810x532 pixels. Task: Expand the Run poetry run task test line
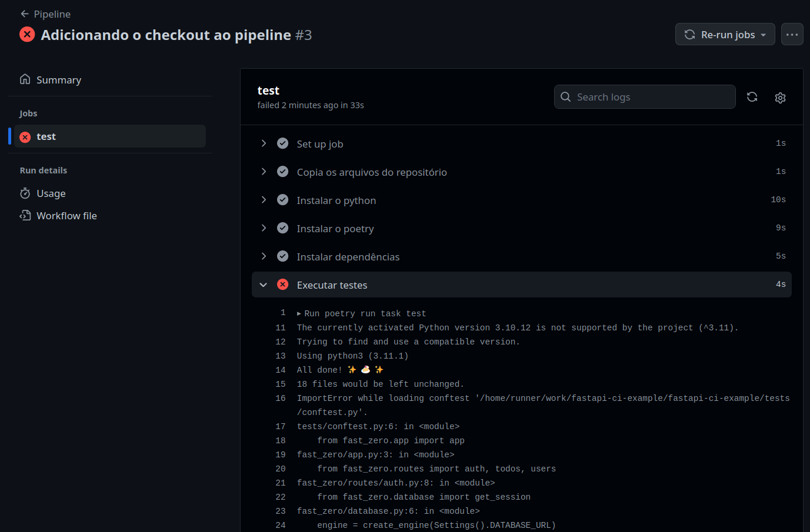(299, 314)
